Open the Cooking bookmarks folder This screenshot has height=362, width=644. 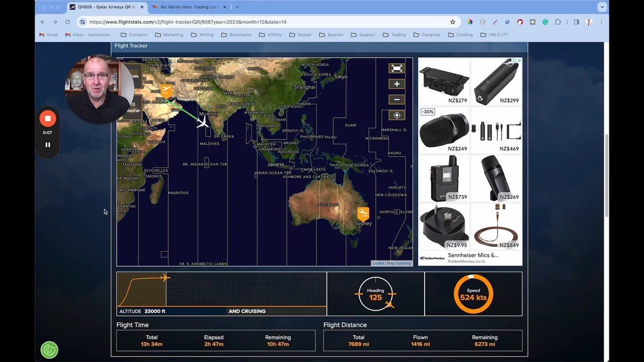pos(460,35)
